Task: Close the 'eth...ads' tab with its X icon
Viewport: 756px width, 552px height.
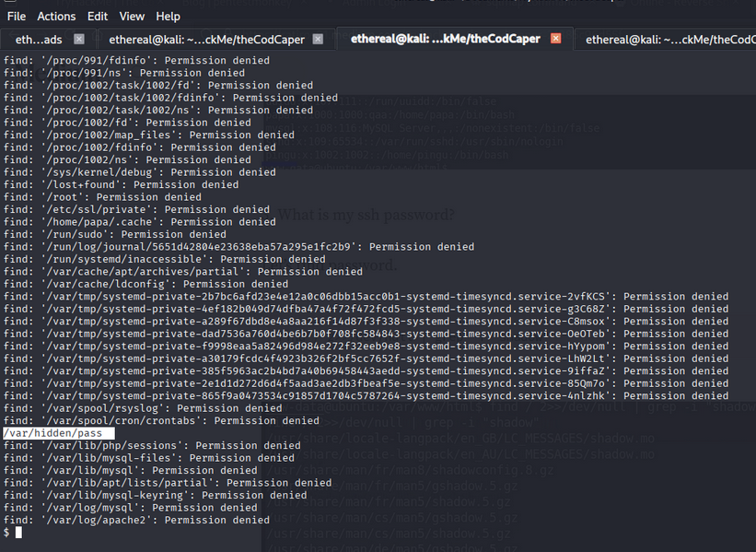Action: (79, 39)
